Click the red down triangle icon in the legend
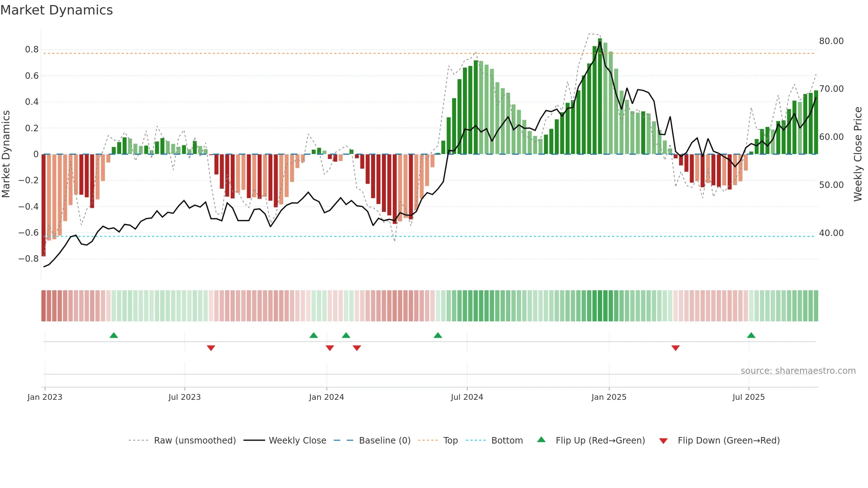This screenshot has width=868, height=488. coord(663,441)
